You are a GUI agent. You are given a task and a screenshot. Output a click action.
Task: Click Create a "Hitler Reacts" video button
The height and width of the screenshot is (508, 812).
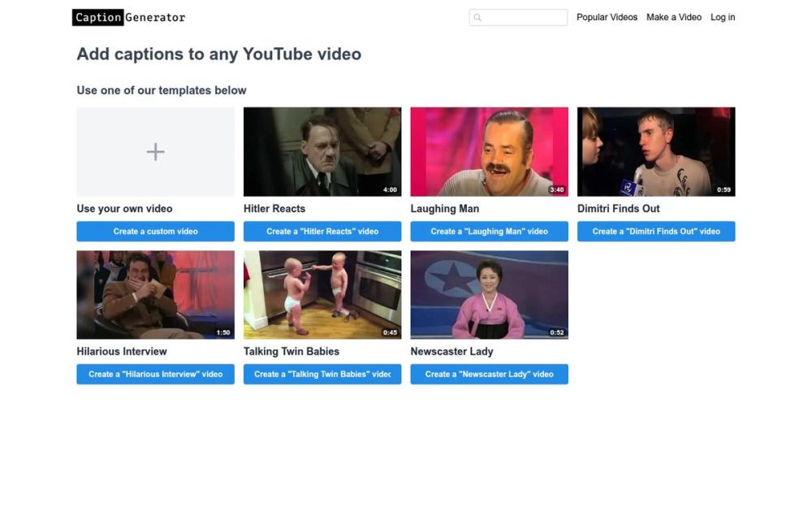click(322, 231)
